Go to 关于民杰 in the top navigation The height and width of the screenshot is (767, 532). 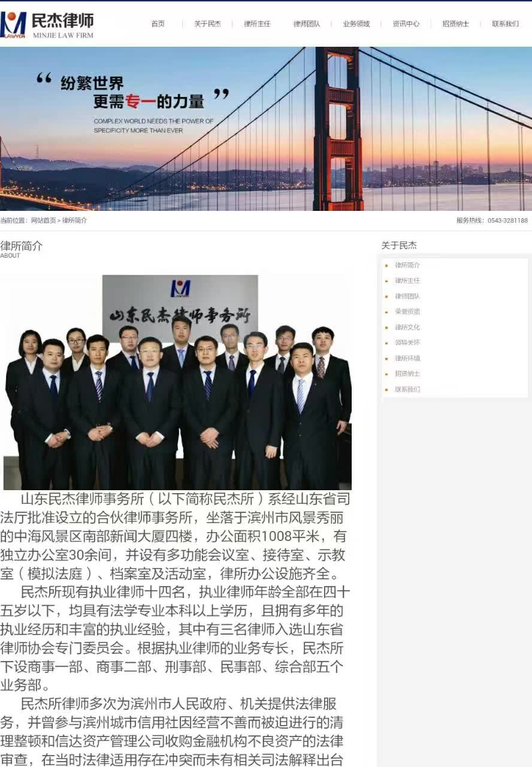[x=207, y=24]
